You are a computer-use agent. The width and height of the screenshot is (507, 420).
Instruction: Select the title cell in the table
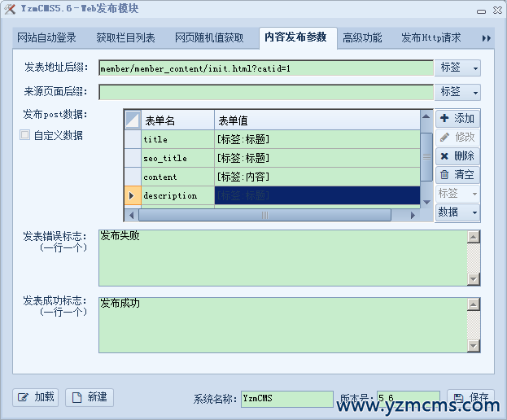(177, 139)
